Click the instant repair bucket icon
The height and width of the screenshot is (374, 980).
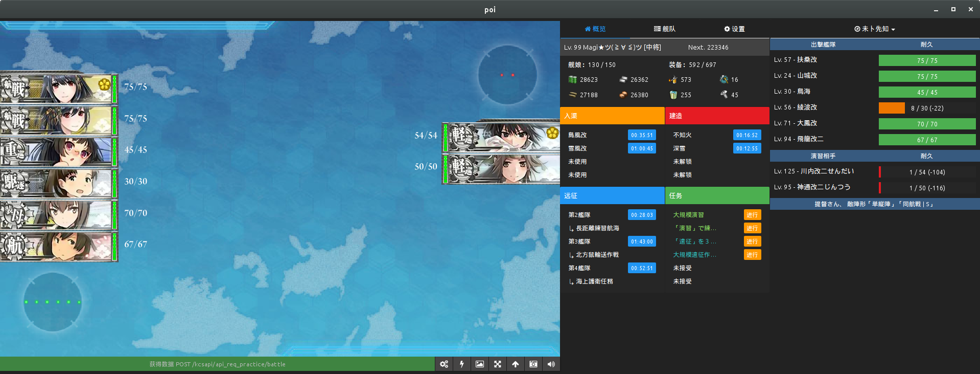point(673,95)
